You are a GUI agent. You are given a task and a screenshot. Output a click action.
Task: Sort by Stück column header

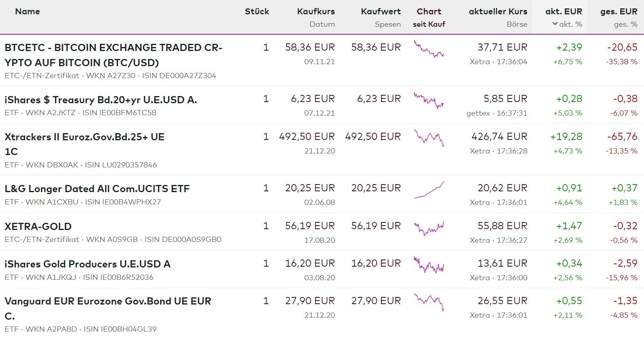pyautogui.click(x=257, y=12)
